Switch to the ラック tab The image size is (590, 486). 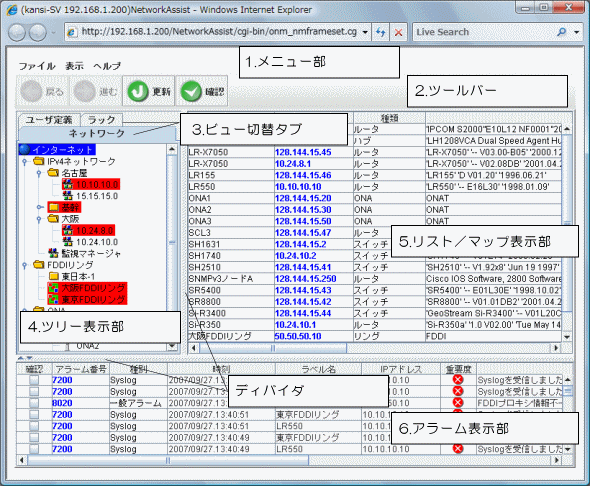click(102, 120)
